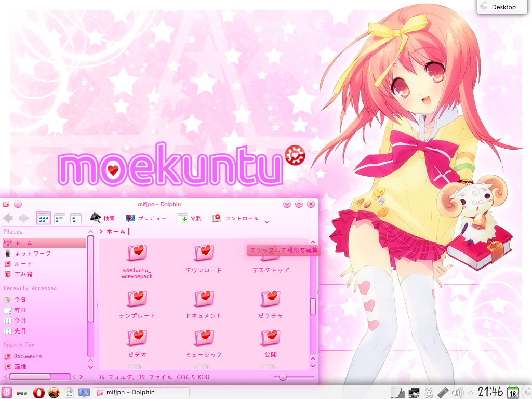Viewport: 532px width, 399px height.
Task: Click Places panel scroll-right arrow
Action: (x=81, y=377)
